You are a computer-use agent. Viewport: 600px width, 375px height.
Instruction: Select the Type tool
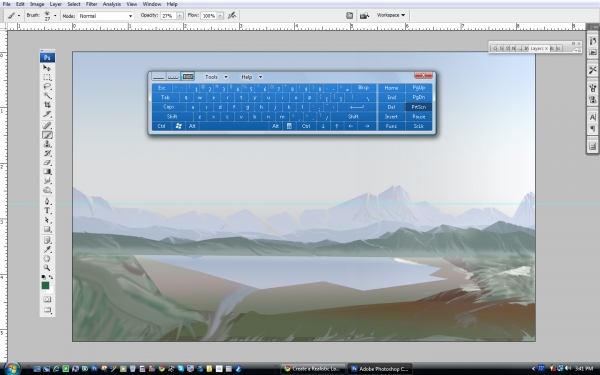[47, 211]
